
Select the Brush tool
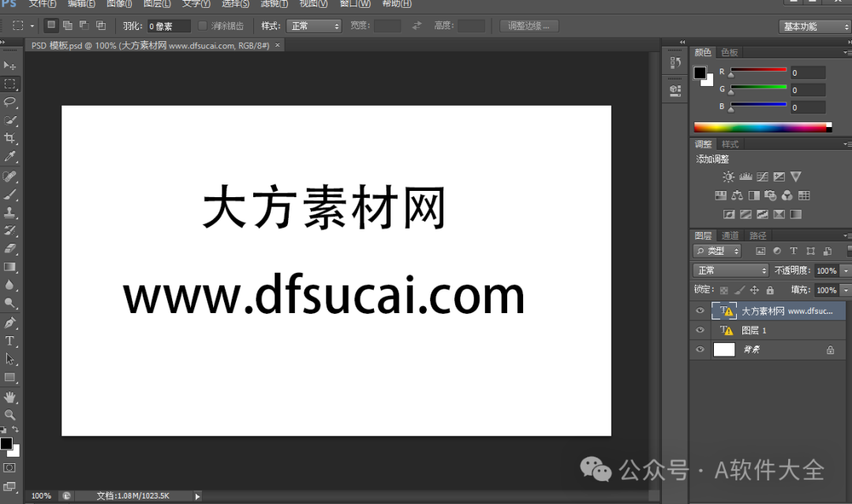tap(10, 194)
